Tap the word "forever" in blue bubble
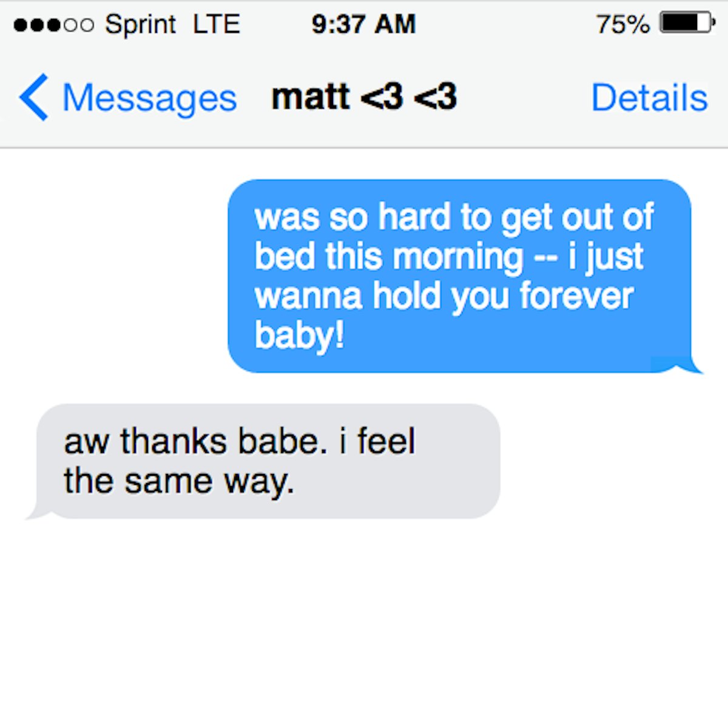Image resolution: width=728 pixels, height=704 pixels. [576, 296]
